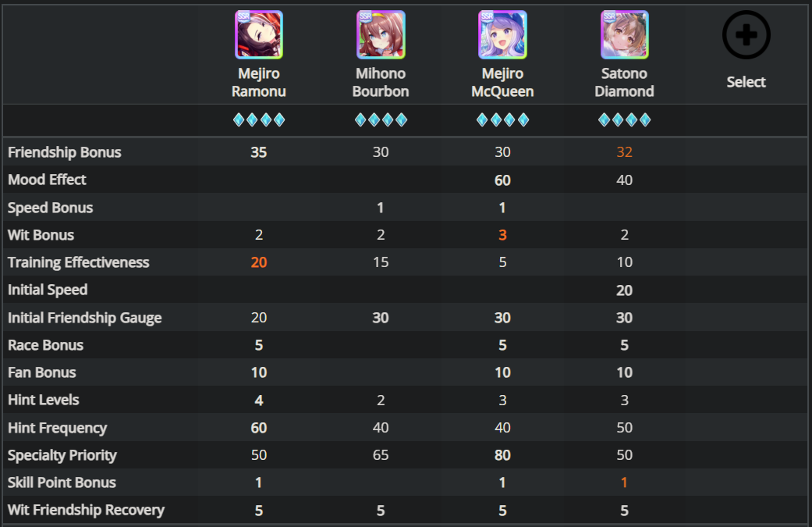This screenshot has width=812, height=527.
Task: Select the Training Effectiveness row label
Action: point(78,262)
